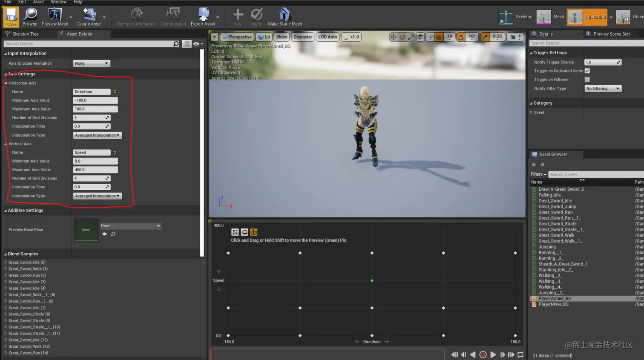The width and height of the screenshot is (644, 360).
Task: Select the viewport translate gizmo tool
Action: [x=393, y=37]
